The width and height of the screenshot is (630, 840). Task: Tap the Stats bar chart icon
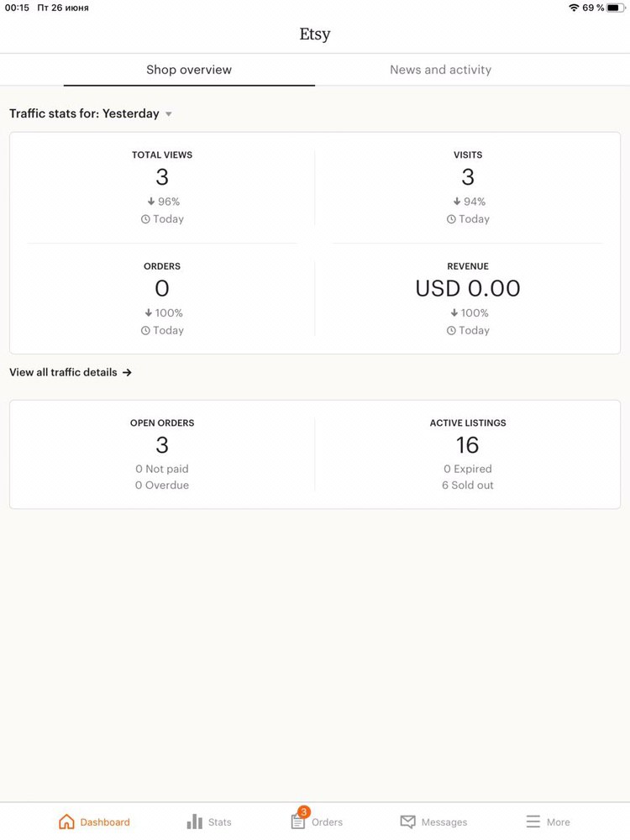pyautogui.click(x=195, y=822)
